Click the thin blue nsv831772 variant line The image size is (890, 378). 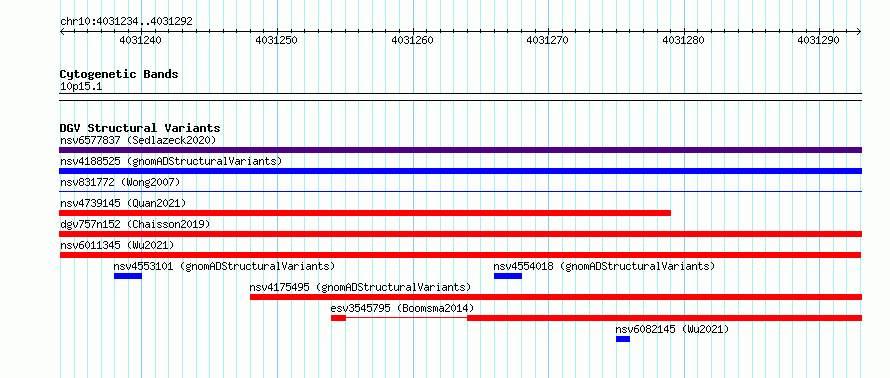pyautogui.click(x=461, y=192)
